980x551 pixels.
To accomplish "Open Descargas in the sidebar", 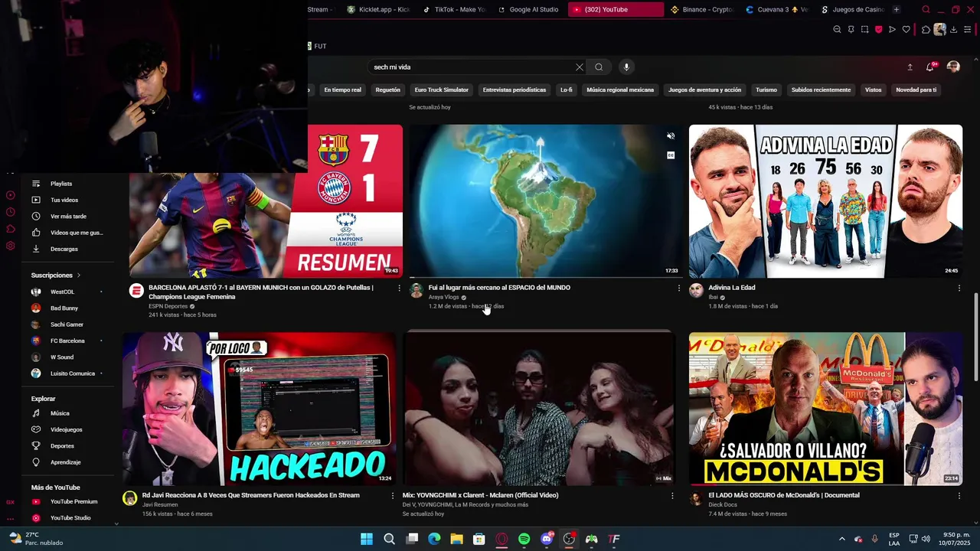I will (64, 249).
